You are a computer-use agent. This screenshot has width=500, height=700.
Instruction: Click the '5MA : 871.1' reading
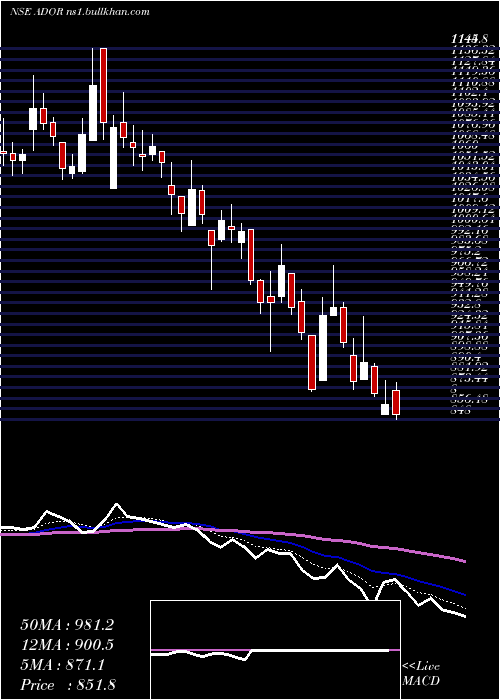tap(63, 665)
